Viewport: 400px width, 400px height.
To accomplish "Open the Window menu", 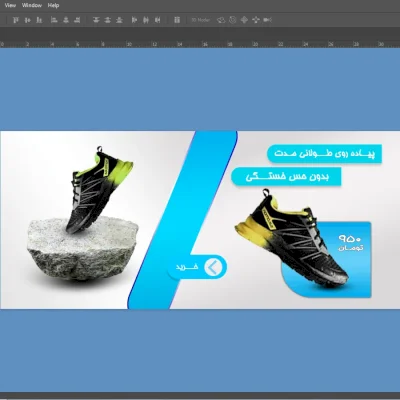I will pos(32,5).
